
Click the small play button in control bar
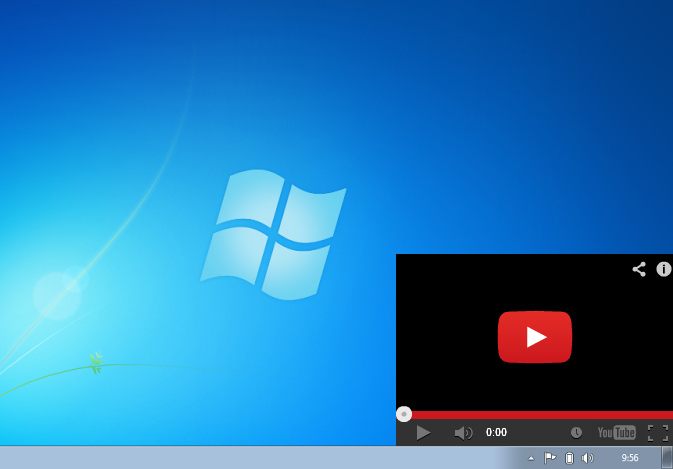[423, 432]
